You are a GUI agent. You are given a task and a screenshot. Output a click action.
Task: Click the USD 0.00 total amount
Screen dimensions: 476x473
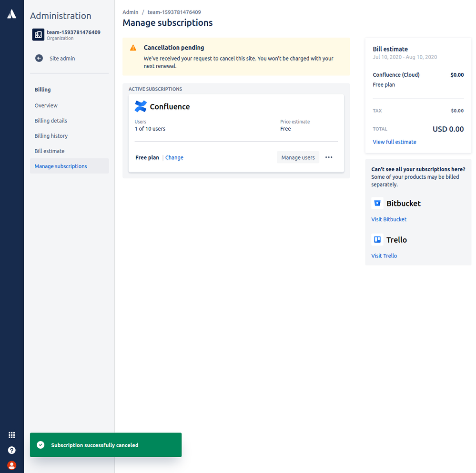(448, 129)
